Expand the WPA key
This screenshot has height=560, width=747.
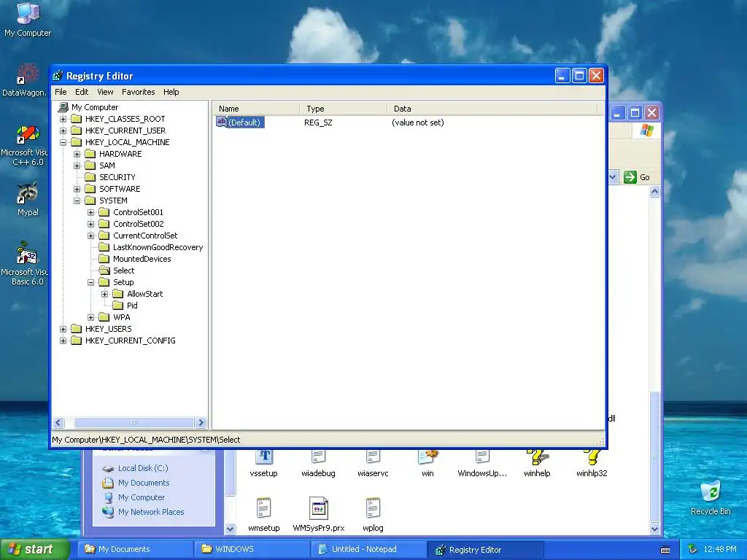[x=90, y=317]
